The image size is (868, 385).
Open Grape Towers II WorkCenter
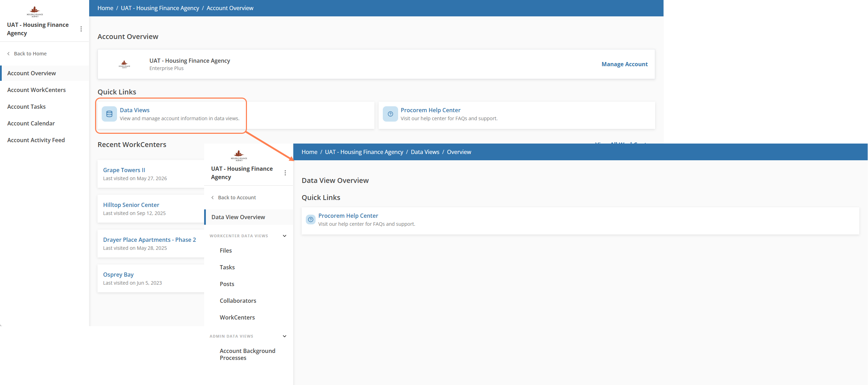[x=124, y=170]
